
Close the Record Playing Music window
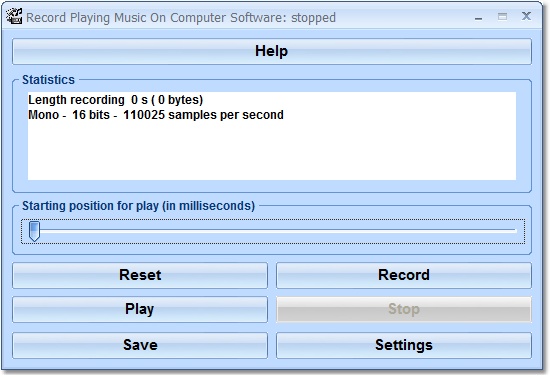(526, 16)
